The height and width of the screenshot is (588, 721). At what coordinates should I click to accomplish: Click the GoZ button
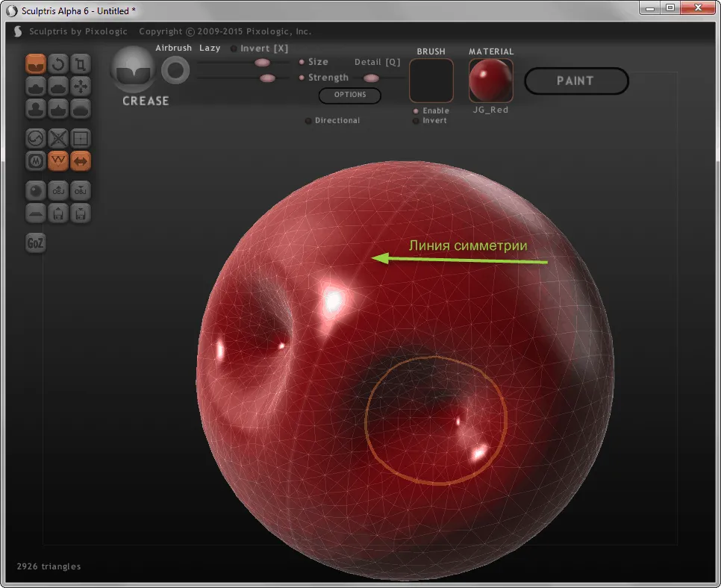pyautogui.click(x=35, y=243)
